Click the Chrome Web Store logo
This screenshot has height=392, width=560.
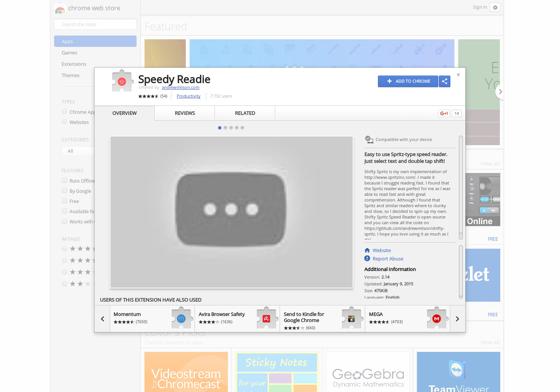pos(60,8)
